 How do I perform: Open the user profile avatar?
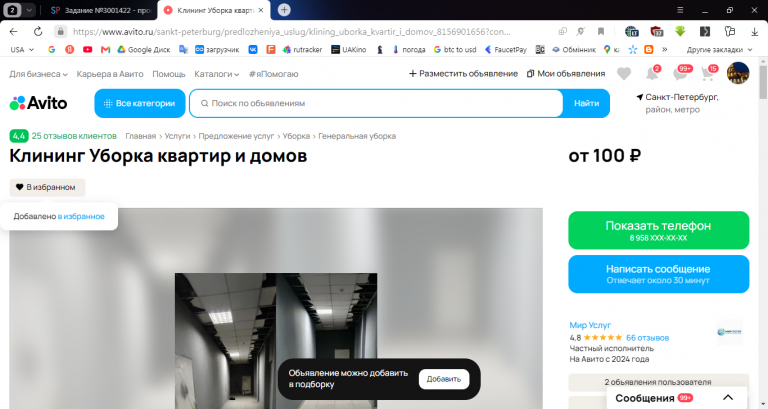click(738, 73)
